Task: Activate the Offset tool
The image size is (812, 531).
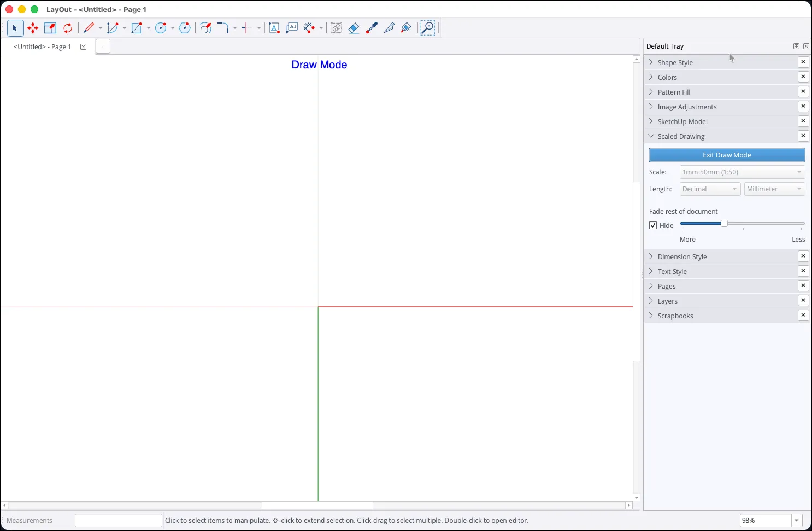Action: 205,28
